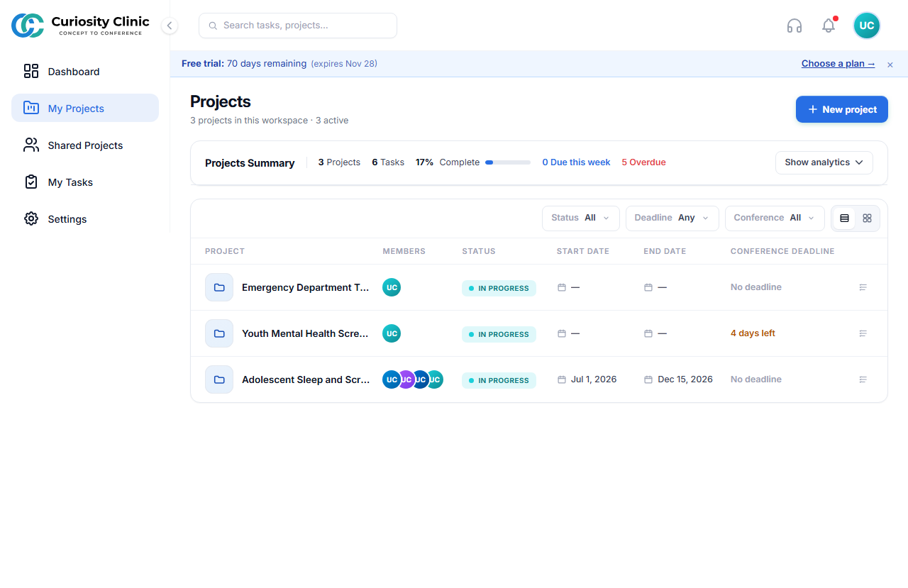Open My Tasks in sidebar

tap(85, 182)
